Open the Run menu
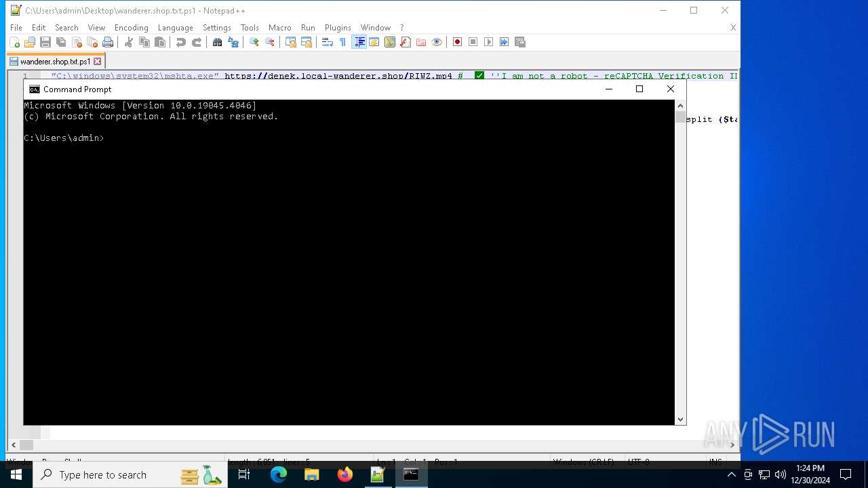Screen dimensions: 868x488 [x=308, y=28]
